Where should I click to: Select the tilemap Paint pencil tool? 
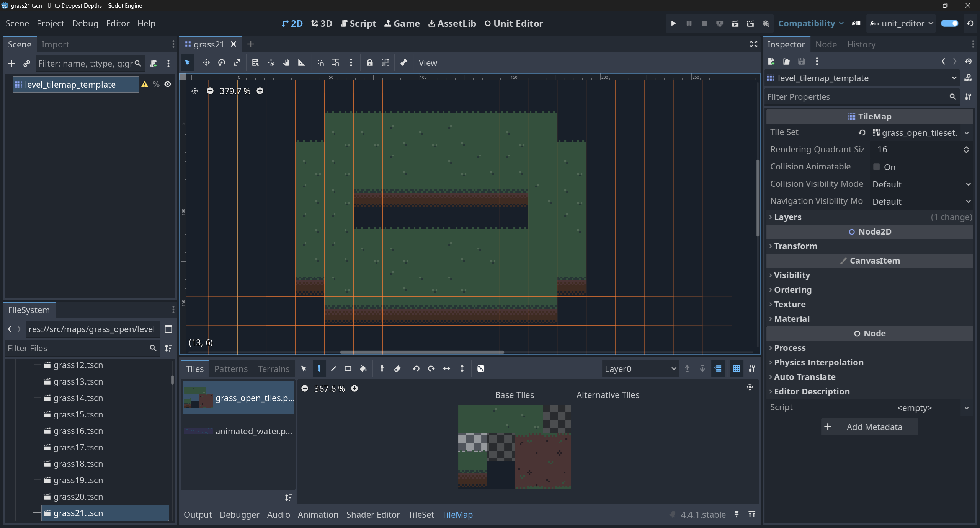click(319, 368)
